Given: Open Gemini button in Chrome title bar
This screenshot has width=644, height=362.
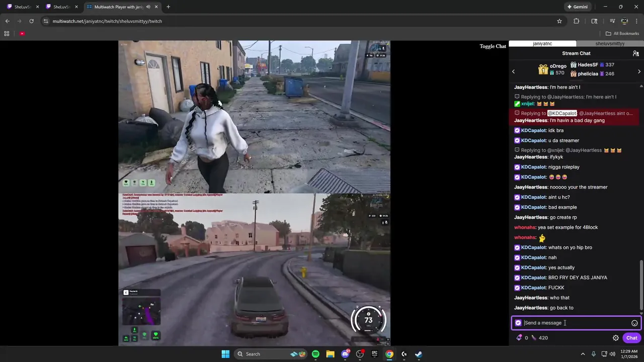Looking at the screenshot, I should click(577, 7).
